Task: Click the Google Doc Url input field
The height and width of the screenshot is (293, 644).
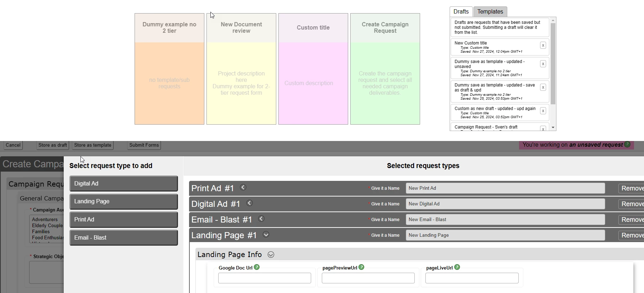Action: point(265,278)
